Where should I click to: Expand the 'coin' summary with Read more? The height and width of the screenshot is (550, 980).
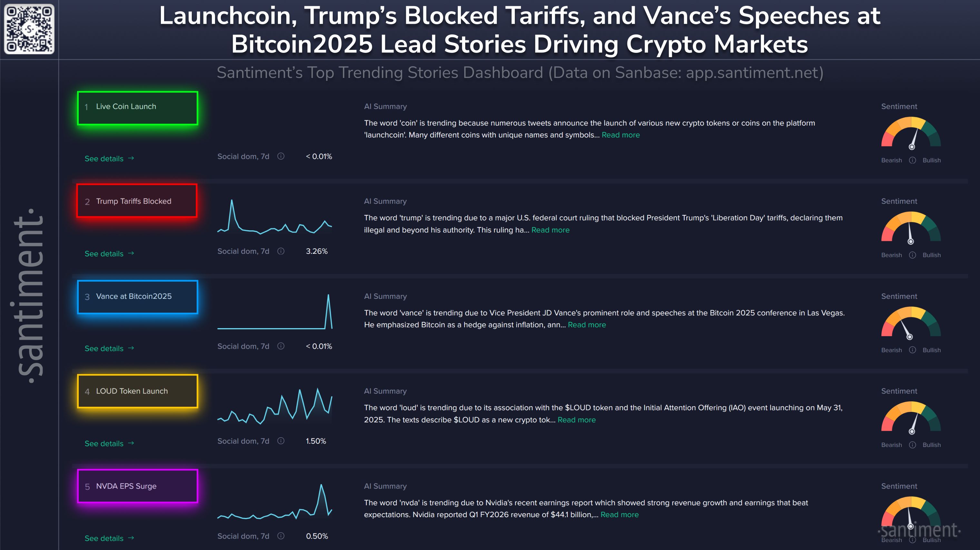(x=621, y=135)
